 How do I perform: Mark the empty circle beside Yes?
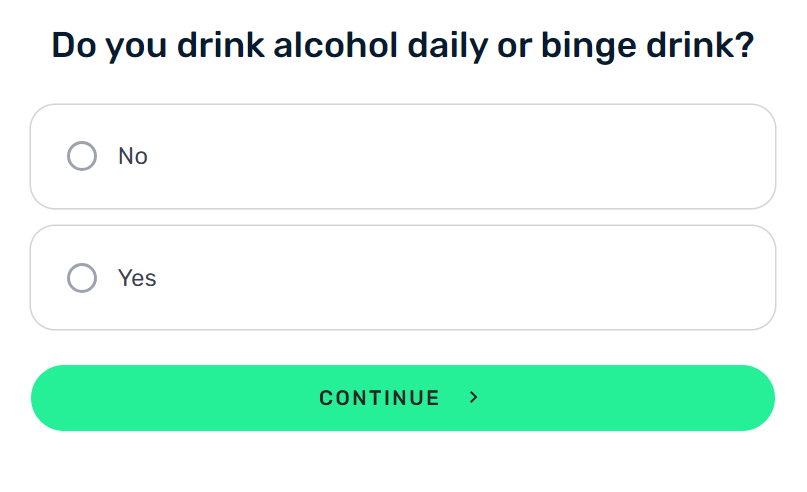click(x=82, y=278)
